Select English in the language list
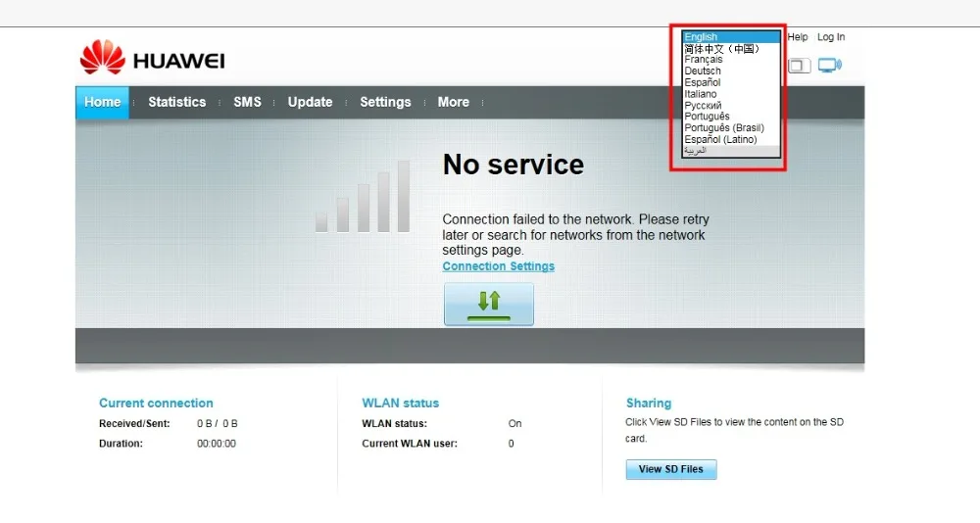Screen dimensions: 980x523 pyautogui.click(x=731, y=37)
